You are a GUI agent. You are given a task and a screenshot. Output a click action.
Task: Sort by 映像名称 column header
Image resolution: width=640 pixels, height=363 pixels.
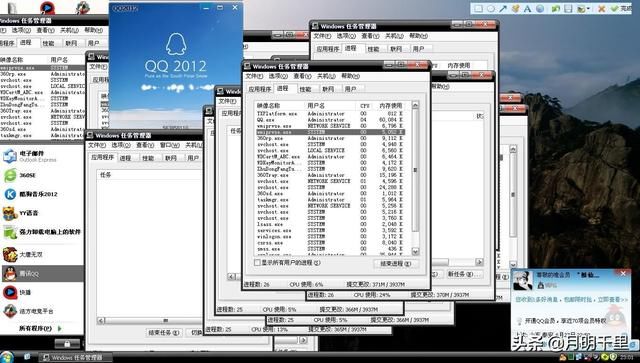pyautogui.click(x=280, y=106)
